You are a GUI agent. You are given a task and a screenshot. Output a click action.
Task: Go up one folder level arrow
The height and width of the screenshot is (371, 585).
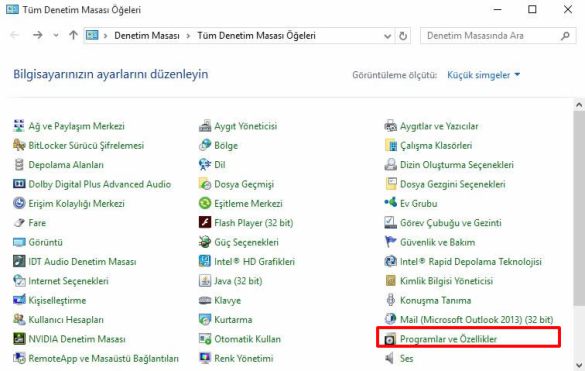tap(73, 35)
